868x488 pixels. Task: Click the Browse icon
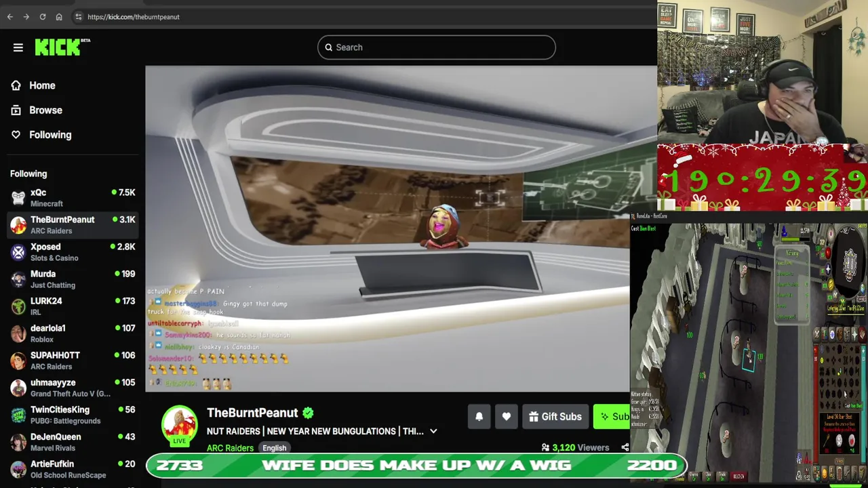click(16, 110)
